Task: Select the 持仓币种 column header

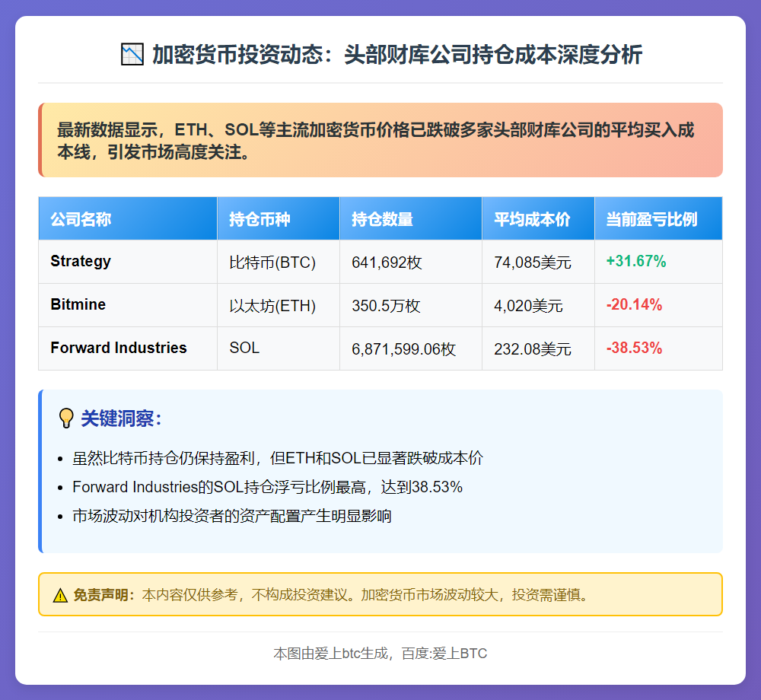Action: pos(251,218)
